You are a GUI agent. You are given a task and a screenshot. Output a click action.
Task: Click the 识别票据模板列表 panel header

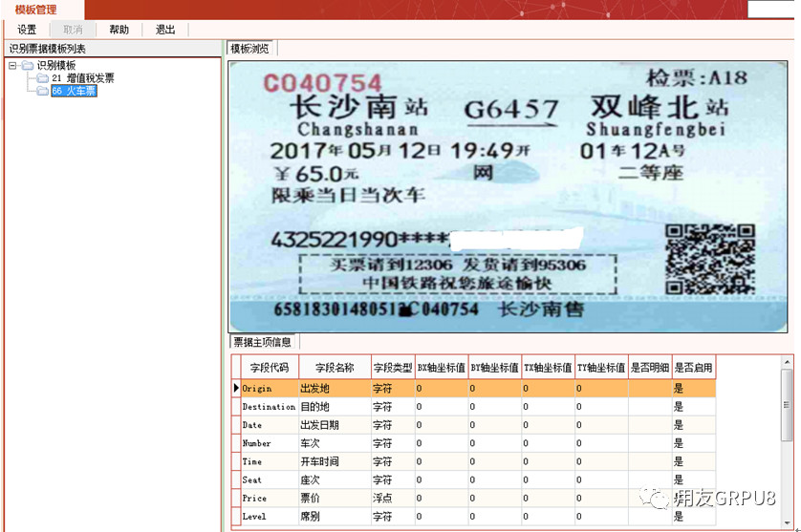pyautogui.click(x=113, y=49)
